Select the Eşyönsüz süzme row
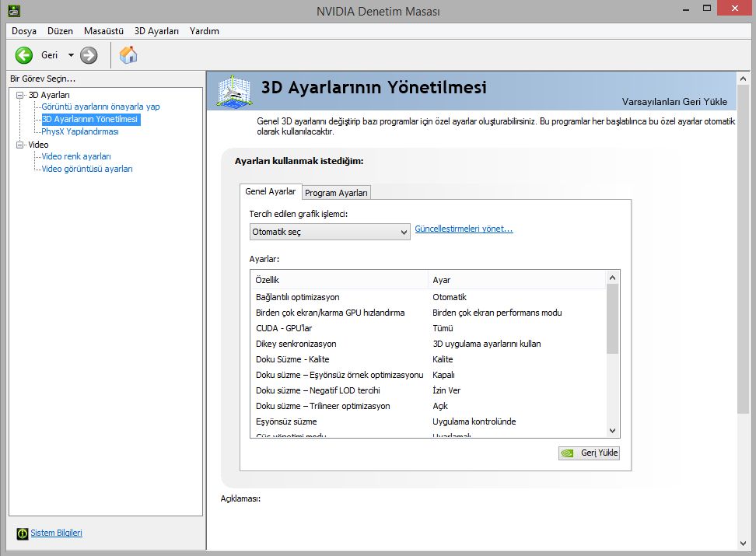This screenshot has width=756, height=556. [428, 421]
